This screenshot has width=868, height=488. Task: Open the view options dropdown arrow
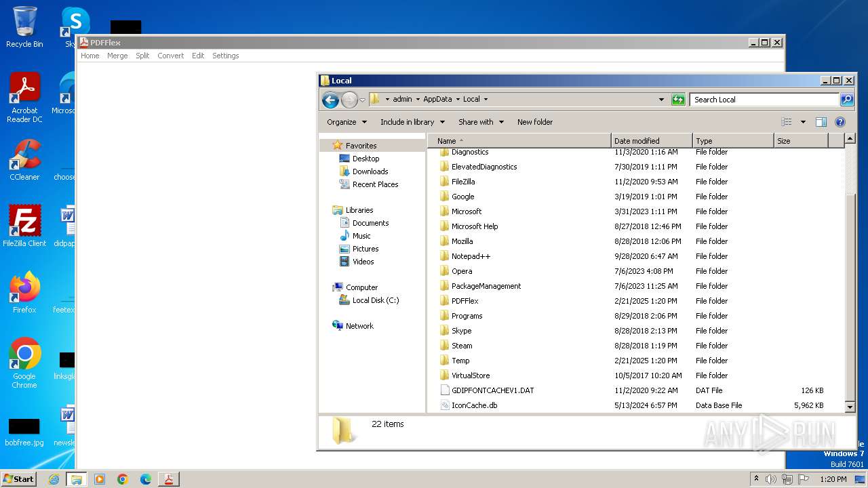(803, 122)
